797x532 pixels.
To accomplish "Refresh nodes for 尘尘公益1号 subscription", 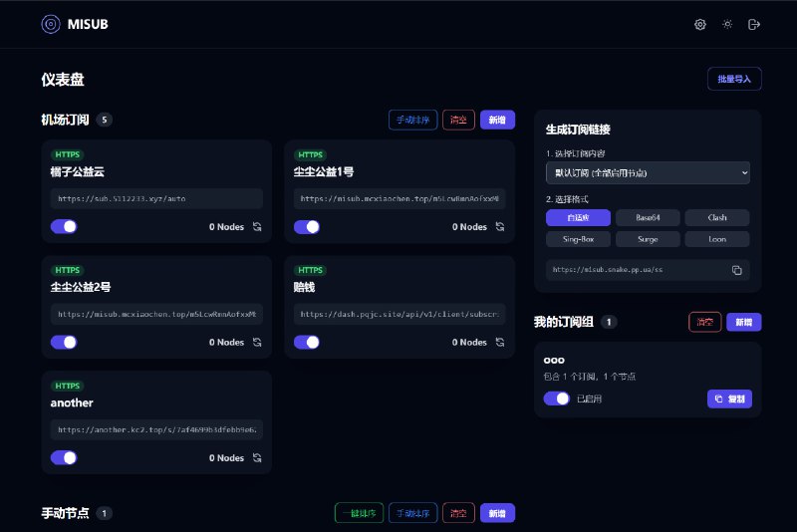I will click(x=500, y=227).
